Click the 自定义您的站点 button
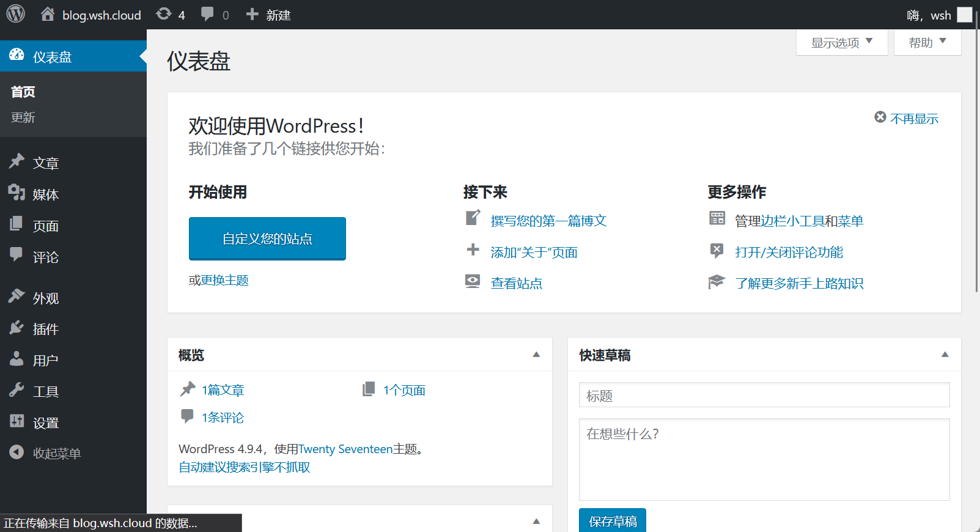This screenshot has height=532, width=980. point(267,238)
